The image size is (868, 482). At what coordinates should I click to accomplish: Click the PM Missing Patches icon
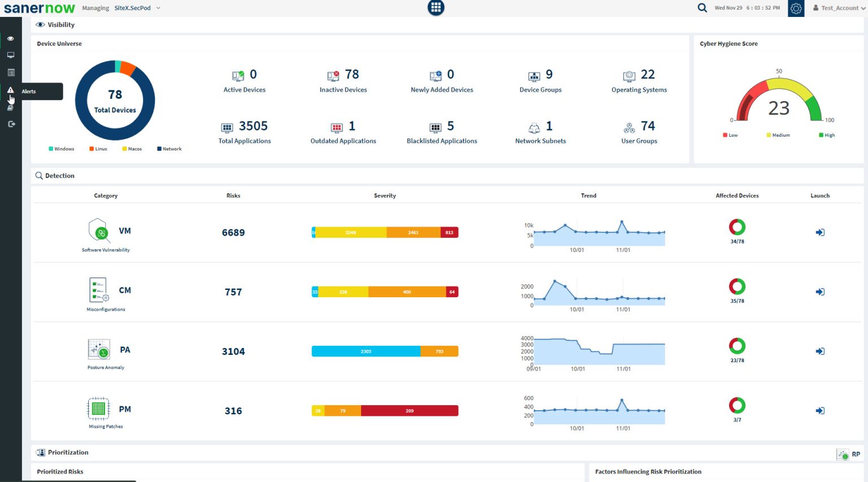[x=98, y=409]
